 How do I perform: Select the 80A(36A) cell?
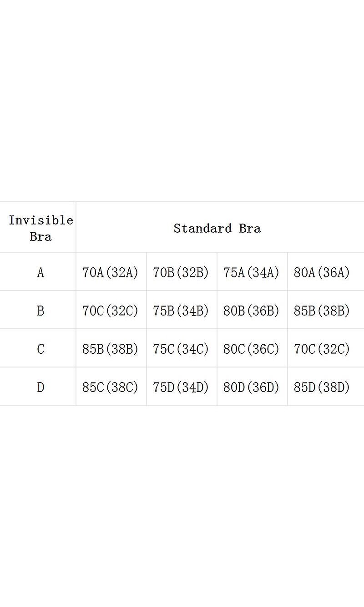pyautogui.click(x=322, y=273)
